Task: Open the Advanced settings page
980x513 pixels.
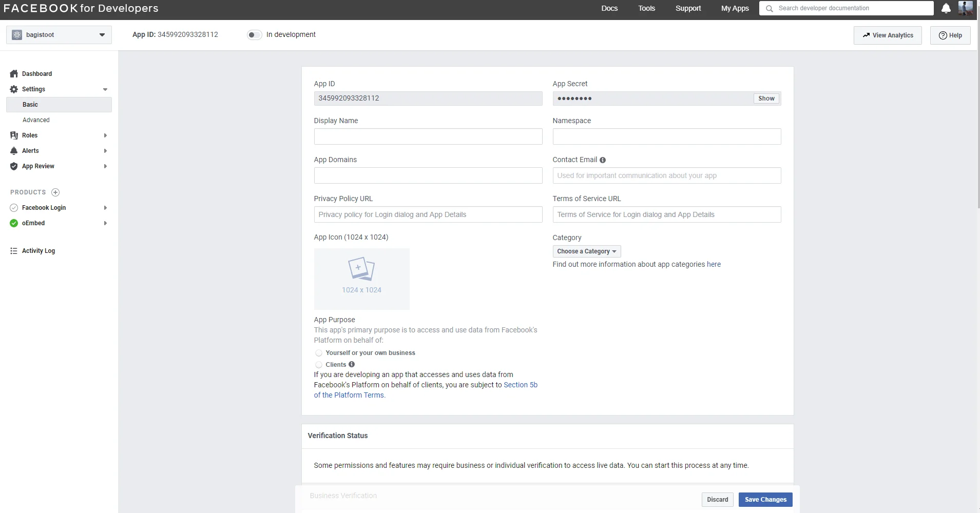Action: (x=36, y=120)
